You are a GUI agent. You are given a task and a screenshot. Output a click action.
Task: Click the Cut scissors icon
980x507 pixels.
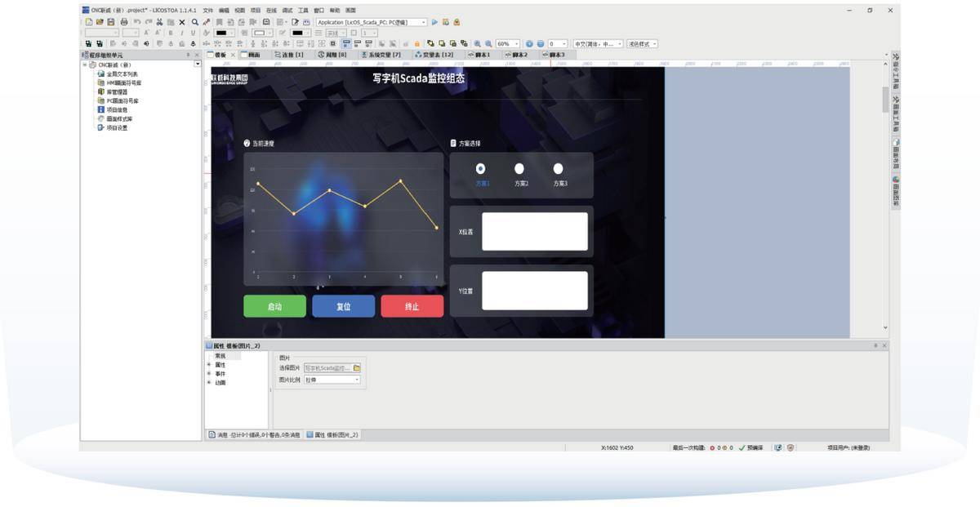159,22
